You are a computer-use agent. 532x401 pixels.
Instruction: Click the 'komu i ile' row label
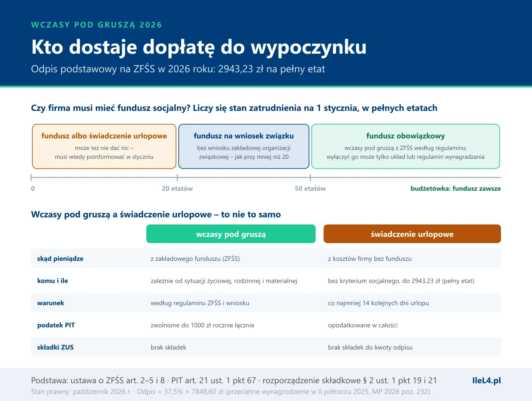pyautogui.click(x=53, y=281)
